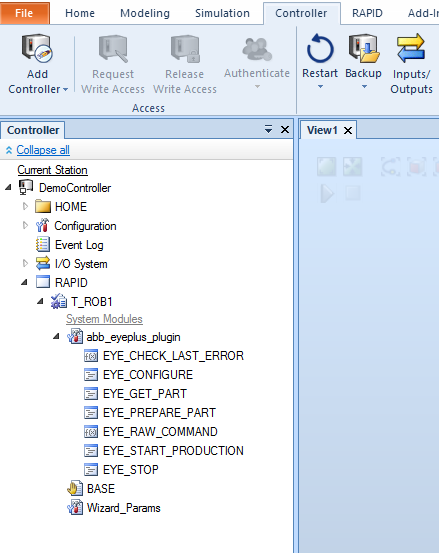
Task: Click the EYE_CHECK_LAST_ERROR function icon
Action: [x=91, y=356]
